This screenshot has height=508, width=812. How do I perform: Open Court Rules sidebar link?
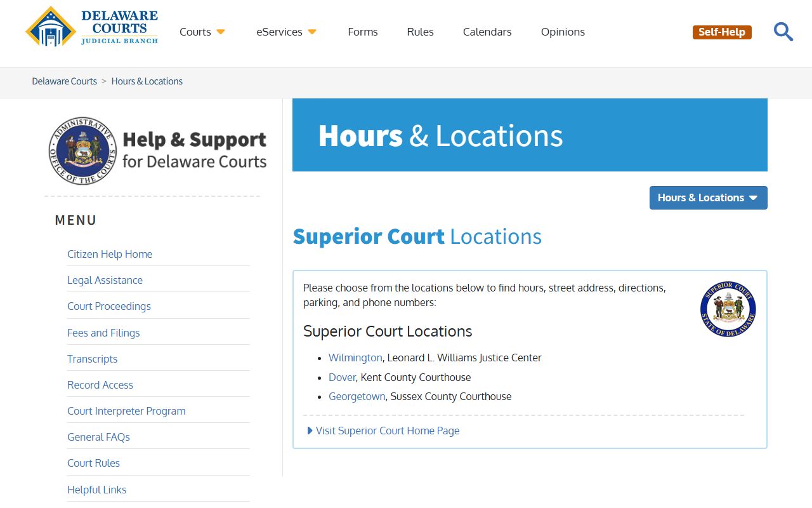coord(93,463)
